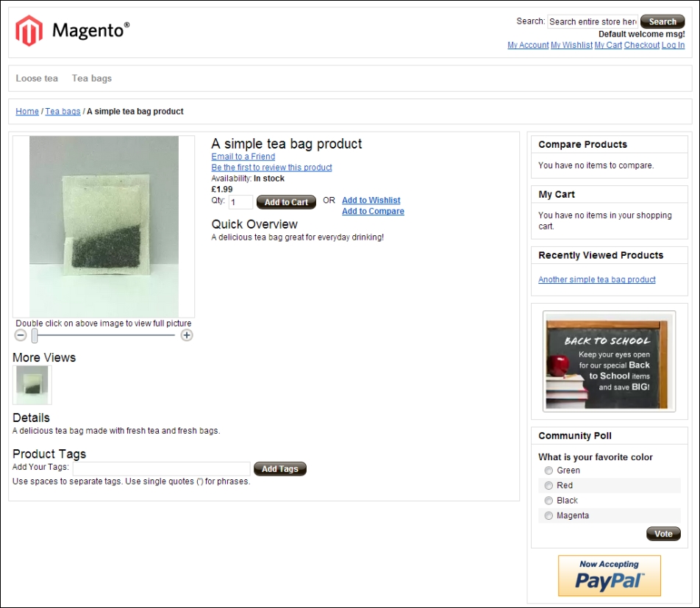Choose Red as favorite color
Screen dimensions: 700x608
[549, 486]
